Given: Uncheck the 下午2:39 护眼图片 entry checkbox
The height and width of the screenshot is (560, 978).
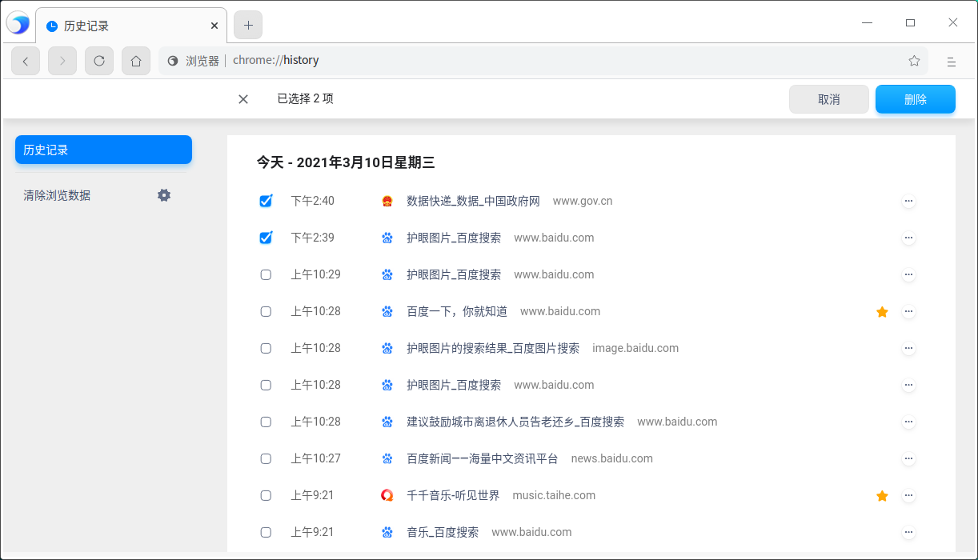Looking at the screenshot, I should 266,238.
